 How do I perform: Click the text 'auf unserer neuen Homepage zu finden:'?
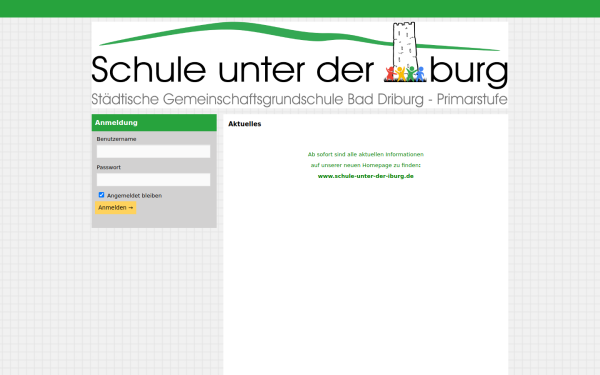pyautogui.click(x=366, y=165)
